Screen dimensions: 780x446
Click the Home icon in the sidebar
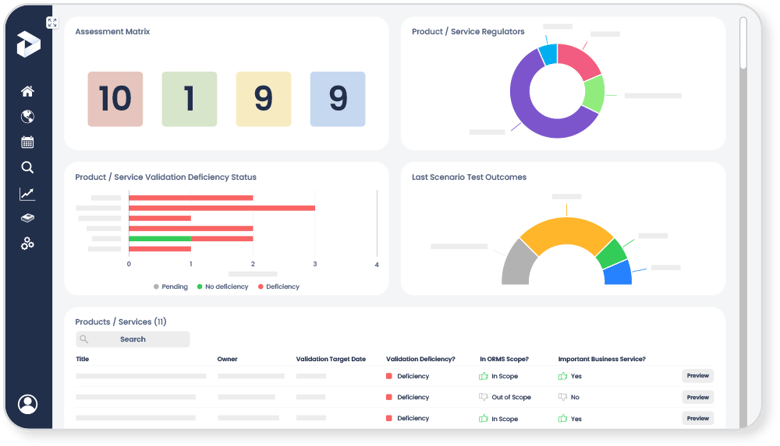click(27, 91)
